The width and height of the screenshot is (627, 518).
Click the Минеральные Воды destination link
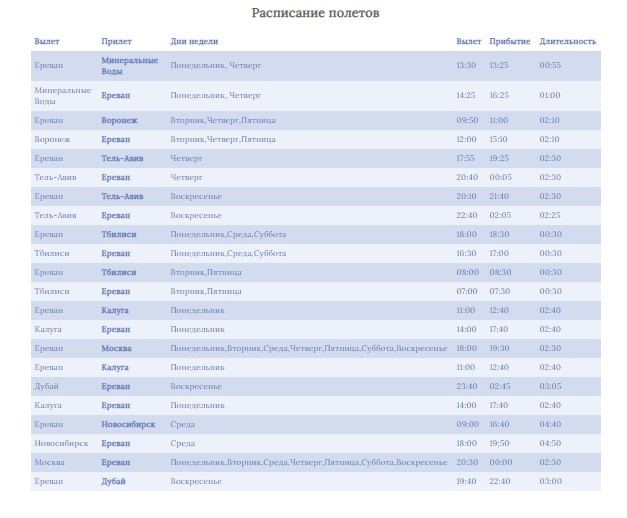point(130,66)
